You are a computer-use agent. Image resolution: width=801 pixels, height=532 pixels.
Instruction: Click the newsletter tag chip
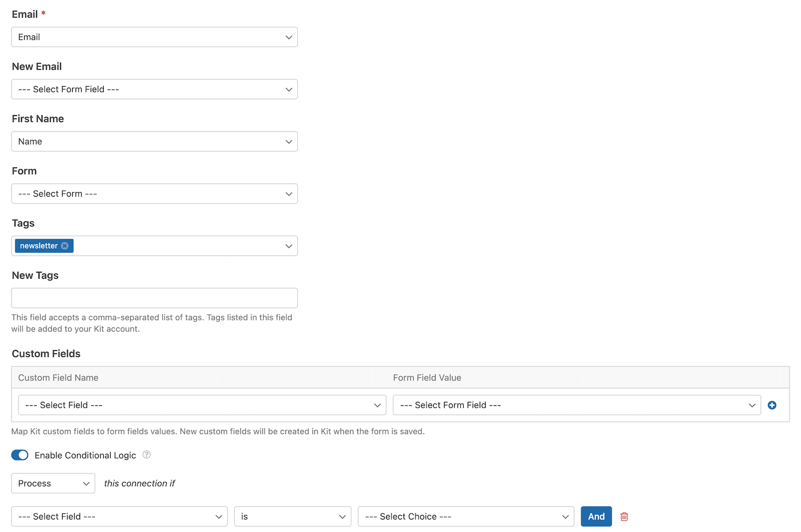click(39, 246)
